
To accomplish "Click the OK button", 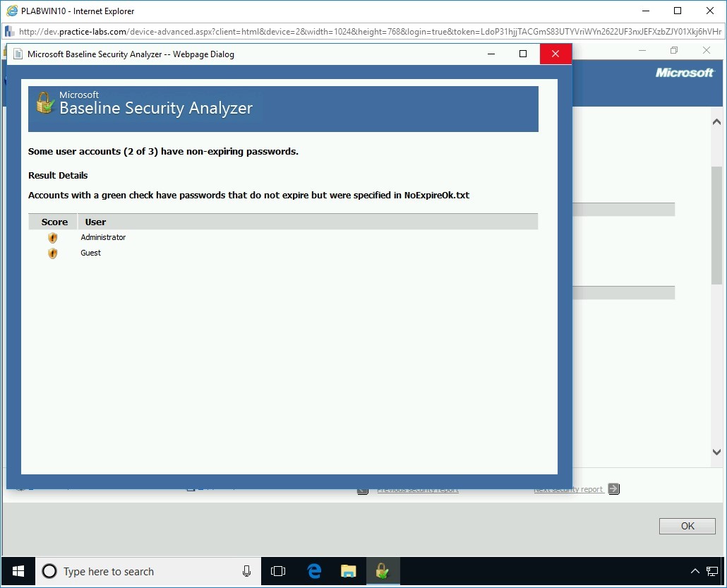I will pyautogui.click(x=687, y=526).
